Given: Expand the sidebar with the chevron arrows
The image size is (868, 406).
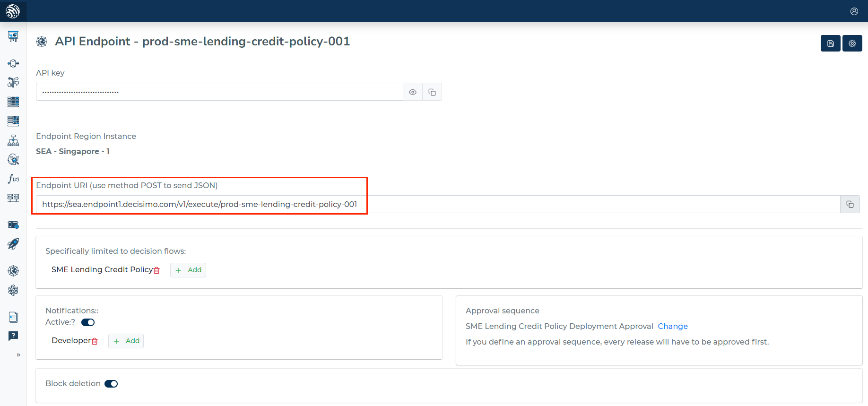Looking at the screenshot, I should (x=18, y=355).
